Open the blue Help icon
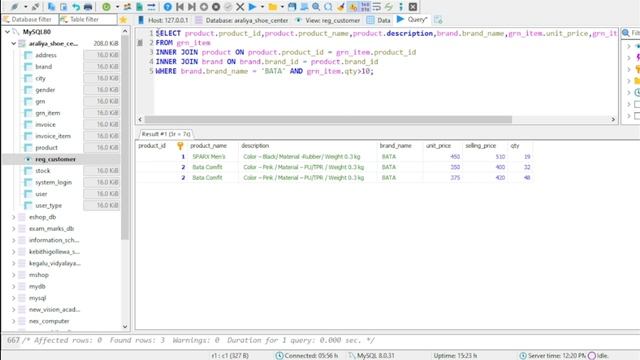The height and width of the screenshot is (360, 640). point(167,7)
